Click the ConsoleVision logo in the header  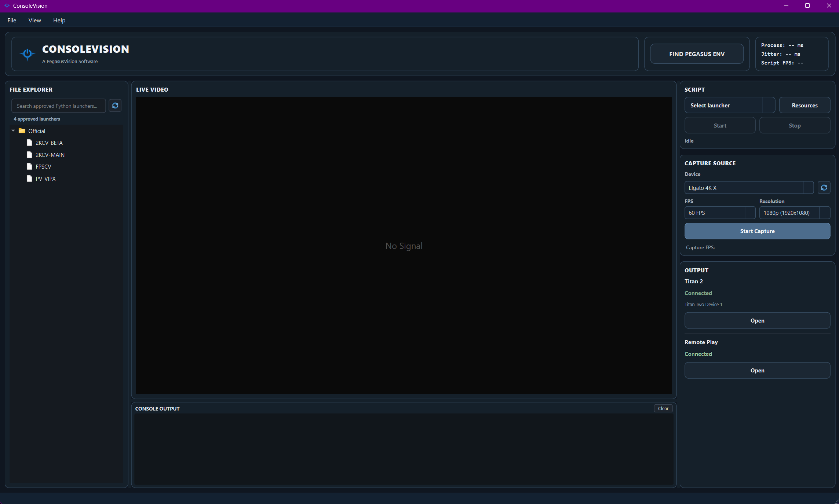(27, 54)
